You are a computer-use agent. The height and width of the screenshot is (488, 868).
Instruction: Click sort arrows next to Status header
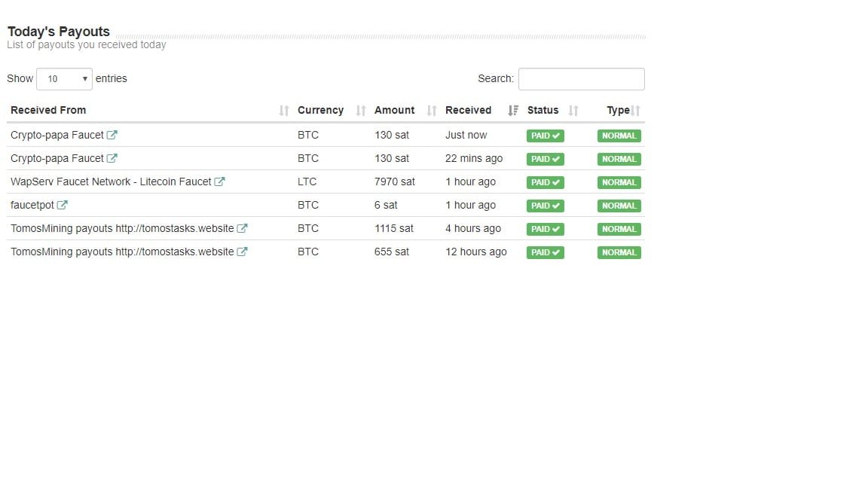(x=573, y=111)
